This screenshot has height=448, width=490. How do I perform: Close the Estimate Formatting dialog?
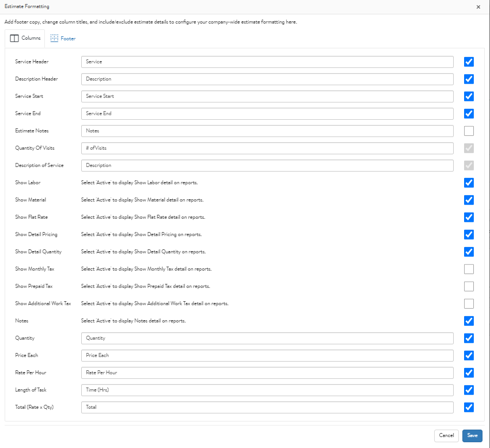coord(478,7)
